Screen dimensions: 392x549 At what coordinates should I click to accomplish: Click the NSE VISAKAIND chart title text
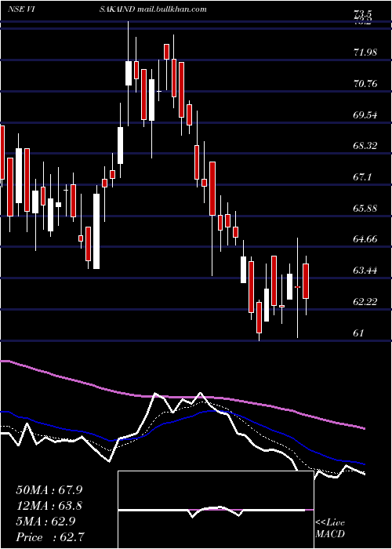point(71,9)
